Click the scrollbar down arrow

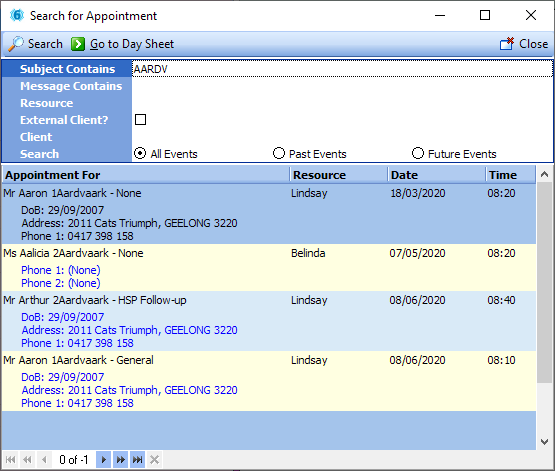tap(545, 442)
